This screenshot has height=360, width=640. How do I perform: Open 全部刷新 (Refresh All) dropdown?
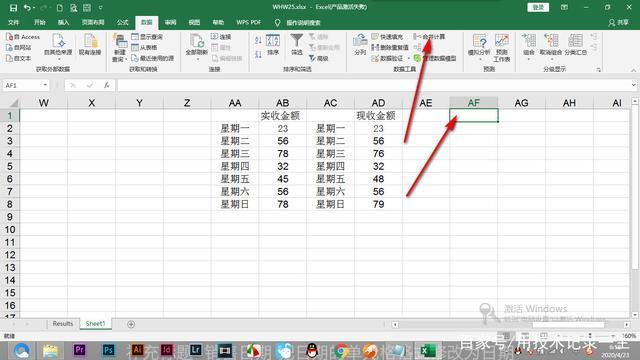[x=196, y=47]
